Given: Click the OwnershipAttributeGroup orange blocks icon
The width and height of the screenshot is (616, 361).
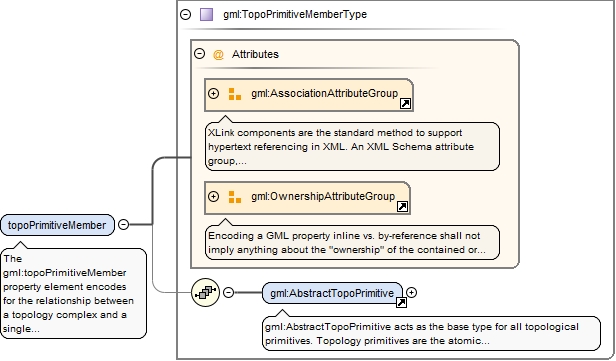Looking at the screenshot, I should click(x=235, y=197).
